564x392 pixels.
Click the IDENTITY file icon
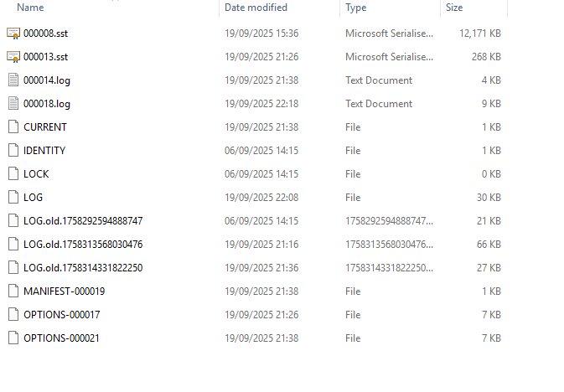[13, 151]
